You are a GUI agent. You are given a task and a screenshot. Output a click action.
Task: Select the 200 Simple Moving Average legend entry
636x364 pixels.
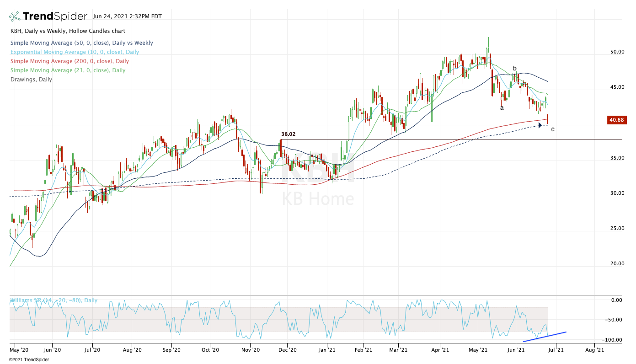tap(69, 61)
